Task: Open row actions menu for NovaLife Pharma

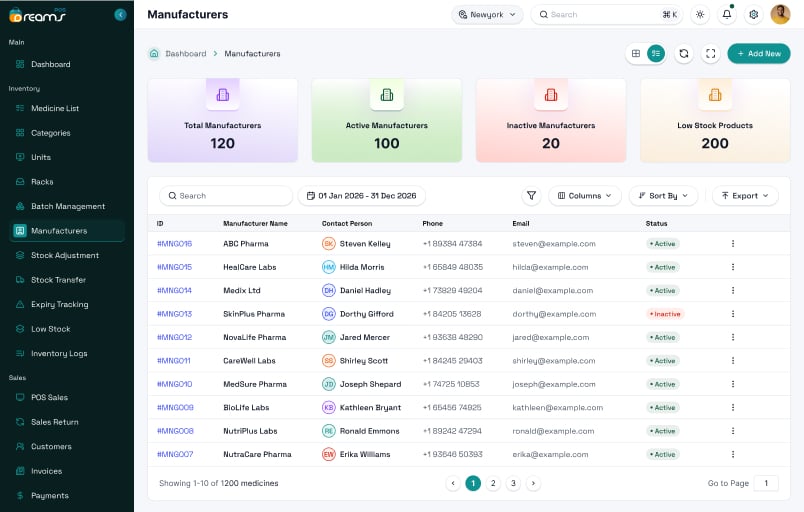Action: click(x=733, y=337)
